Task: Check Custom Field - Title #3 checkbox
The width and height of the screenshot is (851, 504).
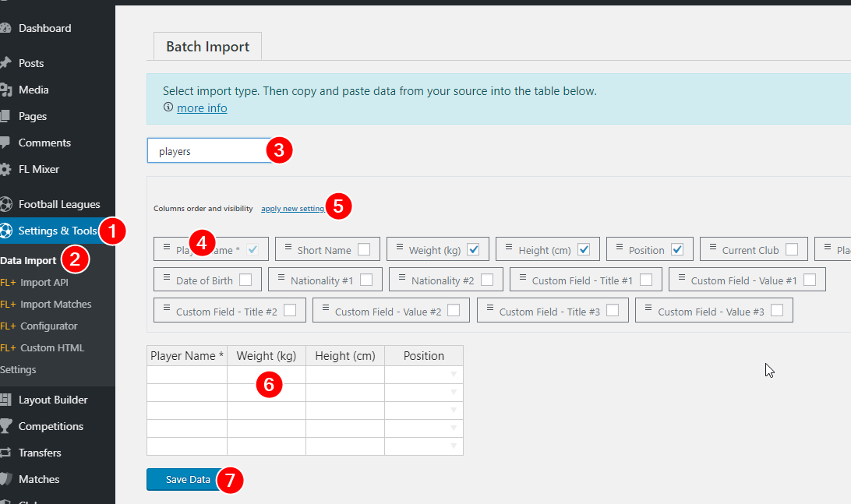Action: coord(613,310)
